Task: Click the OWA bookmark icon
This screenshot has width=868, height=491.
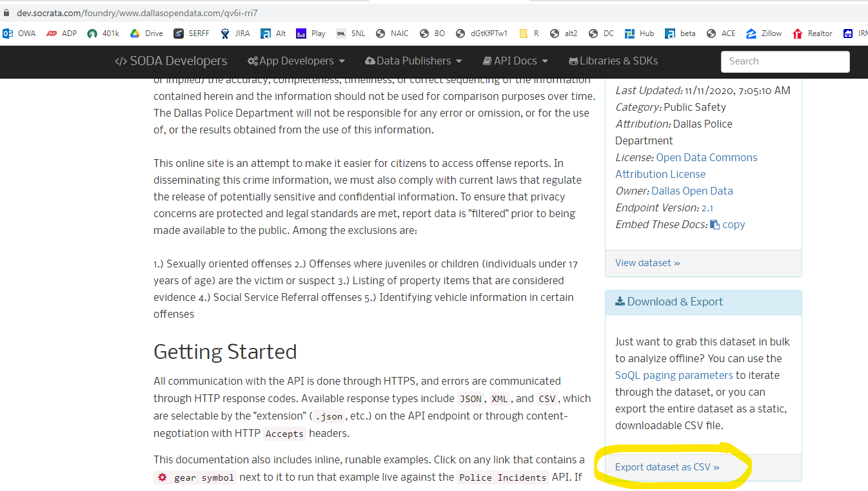Action: (8, 33)
